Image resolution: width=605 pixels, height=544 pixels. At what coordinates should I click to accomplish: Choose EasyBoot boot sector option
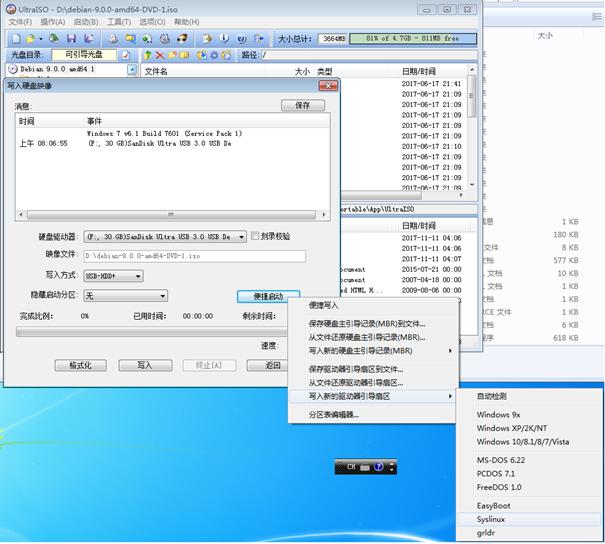tap(529, 506)
